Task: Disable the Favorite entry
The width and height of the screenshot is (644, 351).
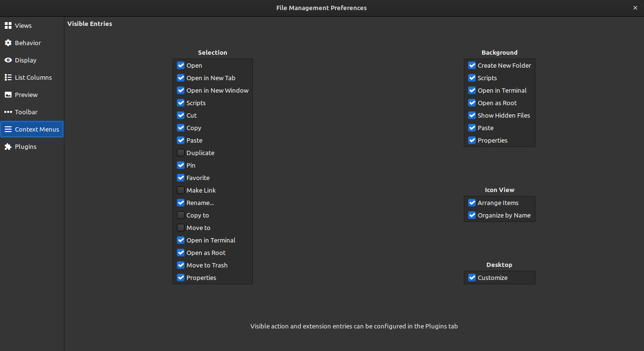Action: [x=181, y=178]
